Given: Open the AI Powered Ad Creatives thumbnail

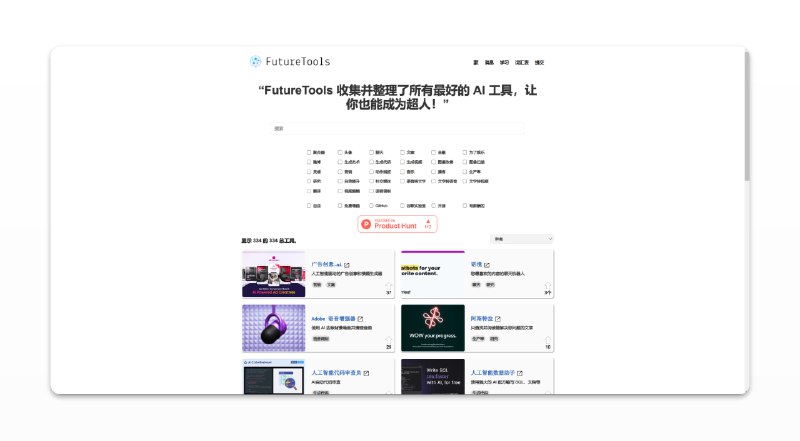Looking at the screenshot, I should click(273, 274).
